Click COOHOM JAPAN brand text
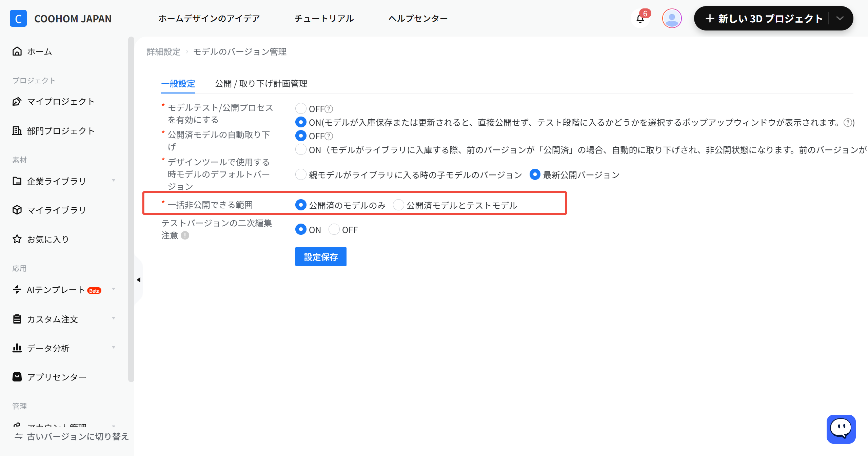 [x=73, y=19]
